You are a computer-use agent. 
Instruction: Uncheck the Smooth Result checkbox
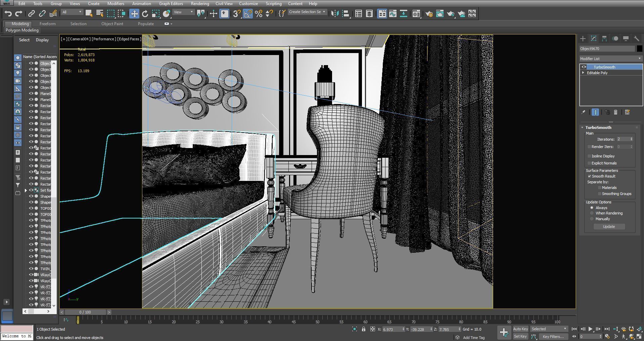pyautogui.click(x=589, y=176)
